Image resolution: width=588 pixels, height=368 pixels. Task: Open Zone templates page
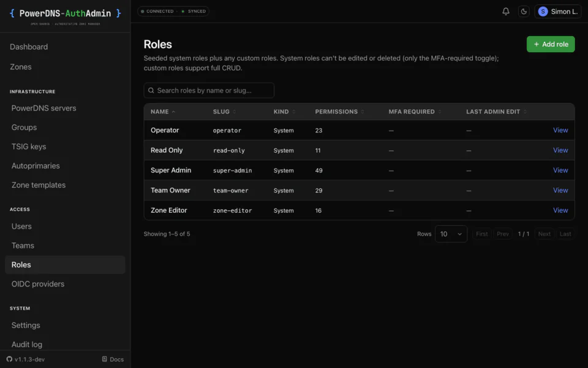click(38, 185)
